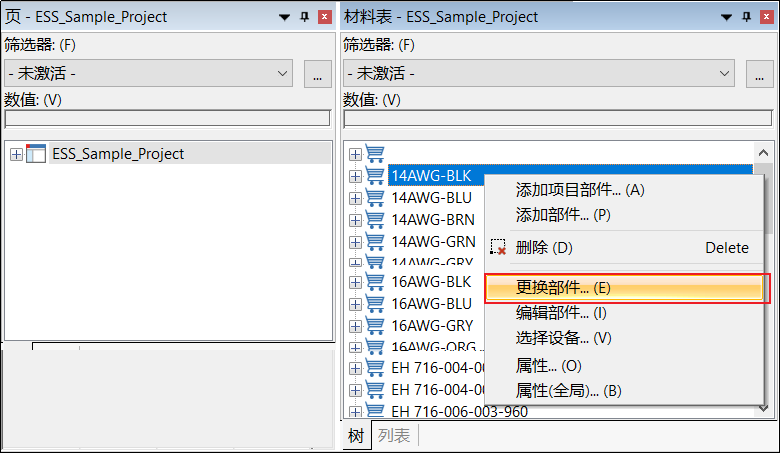Click the cart icon next to 14AWG-BLK
The height and width of the screenshot is (454, 781).
pyautogui.click(x=376, y=176)
